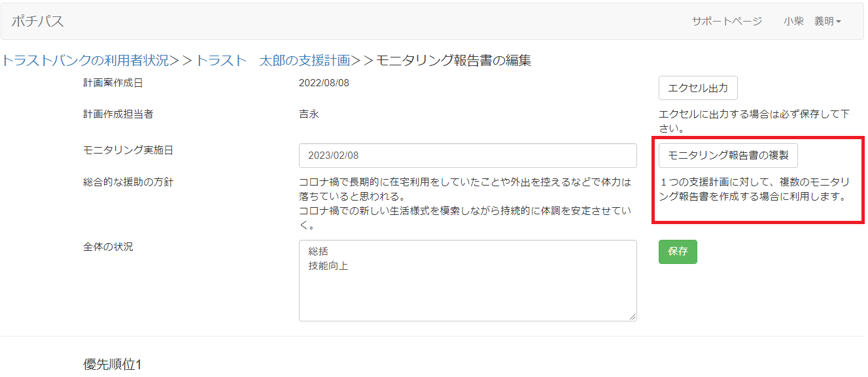
Task: Go back to トラストバンクの利用者状況 breadcrumb
Action: click(85, 61)
